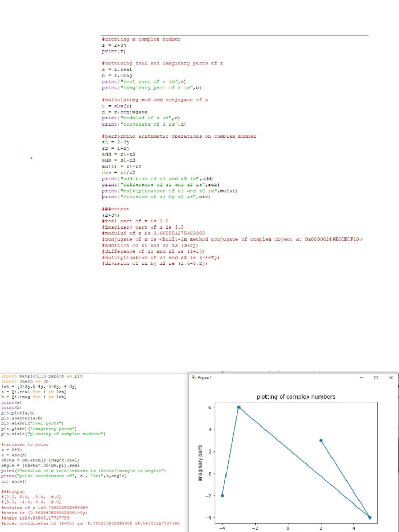
Task: Click the line plt.xlabel("real parts")
Action: click(x=32, y=423)
